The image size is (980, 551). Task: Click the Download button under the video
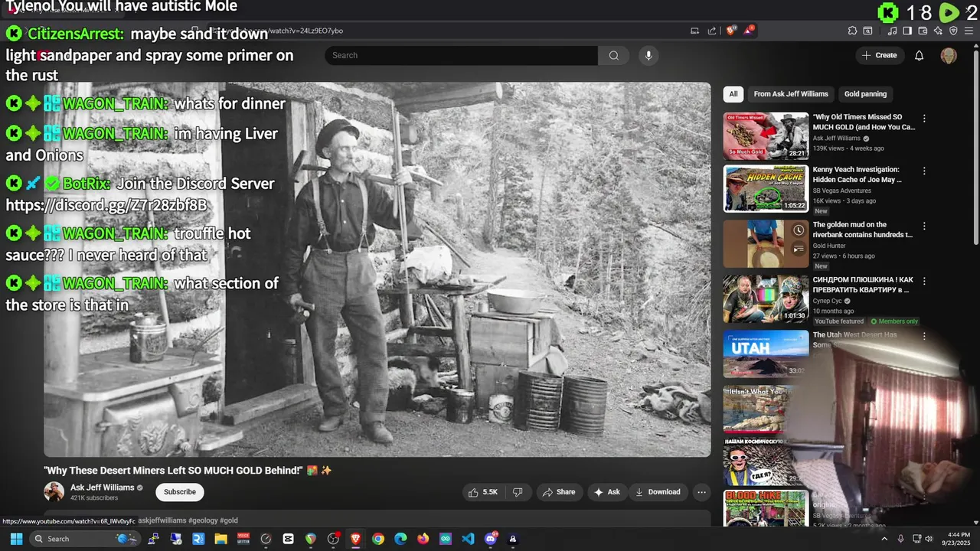(658, 492)
